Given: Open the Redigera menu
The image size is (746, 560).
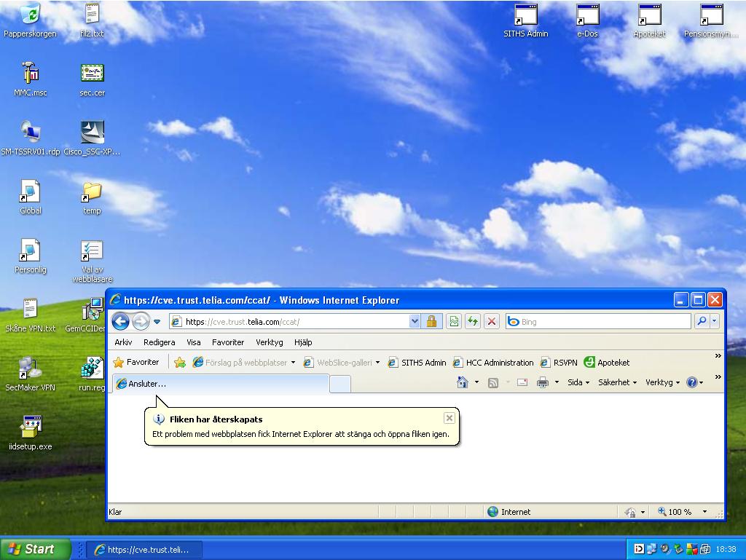Looking at the screenshot, I should pos(160,342).
